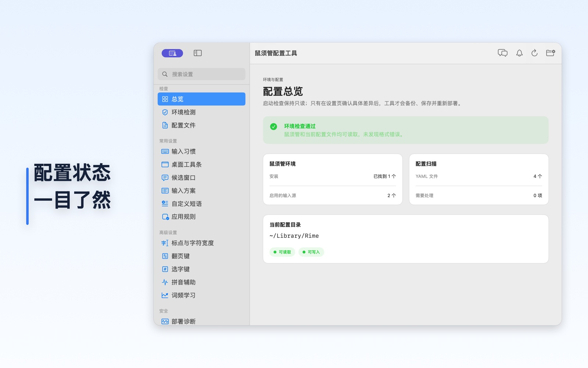Click the icon beside 自定义短语
Viewport: 588px width, 368px height.
pos(165,204)
